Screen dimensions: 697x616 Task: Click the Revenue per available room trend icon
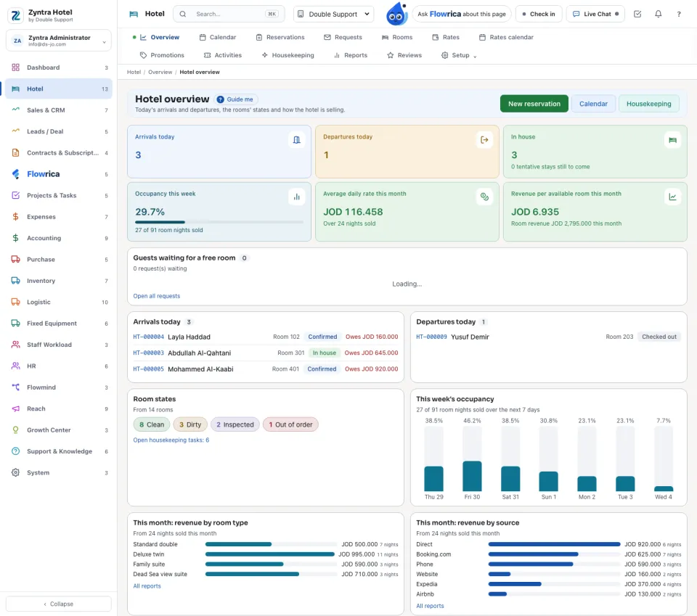pos(672,197)
